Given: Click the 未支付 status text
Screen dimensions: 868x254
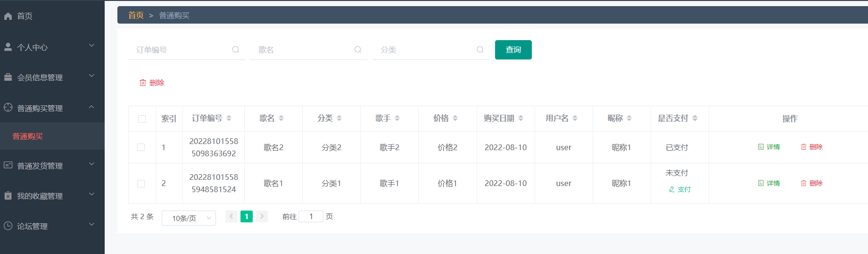Looking at the screenshot, I should pos(677,173).
